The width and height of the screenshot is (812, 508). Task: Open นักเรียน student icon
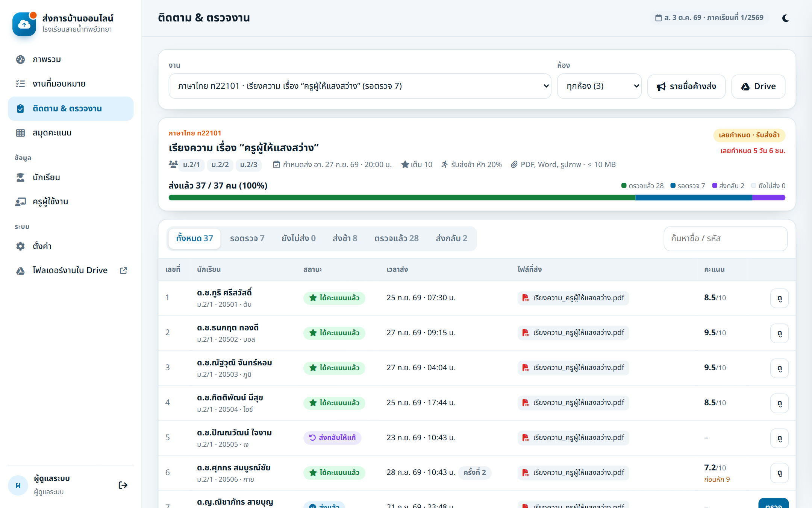tap(20, 177)
